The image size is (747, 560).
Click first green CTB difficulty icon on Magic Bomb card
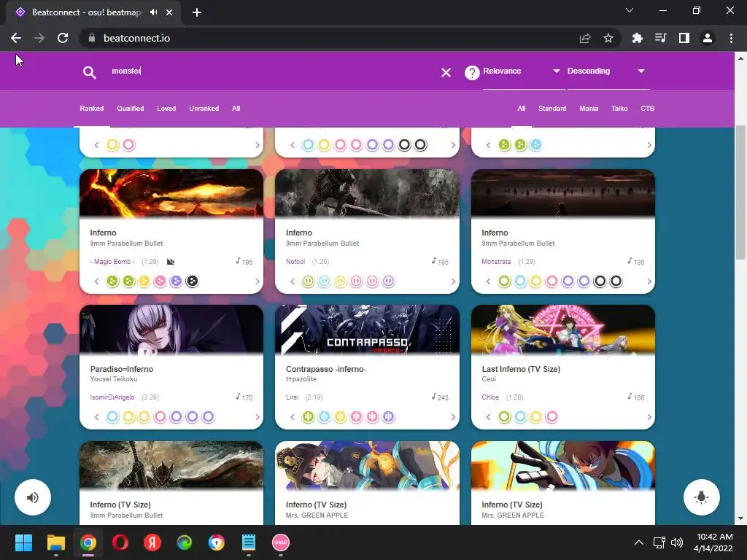tap(112, 281)
